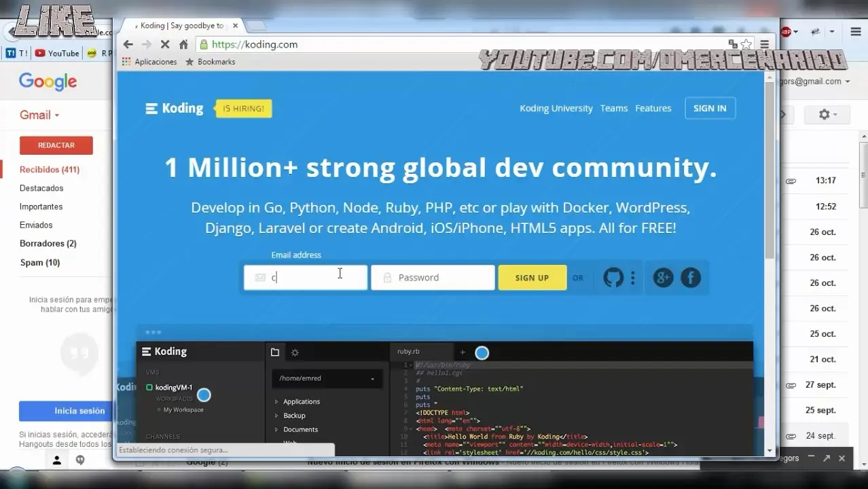Viewport: 868px width, 489px height.
Task: Bookmark koding.com with the star icon
Action: tap(746, 44)
